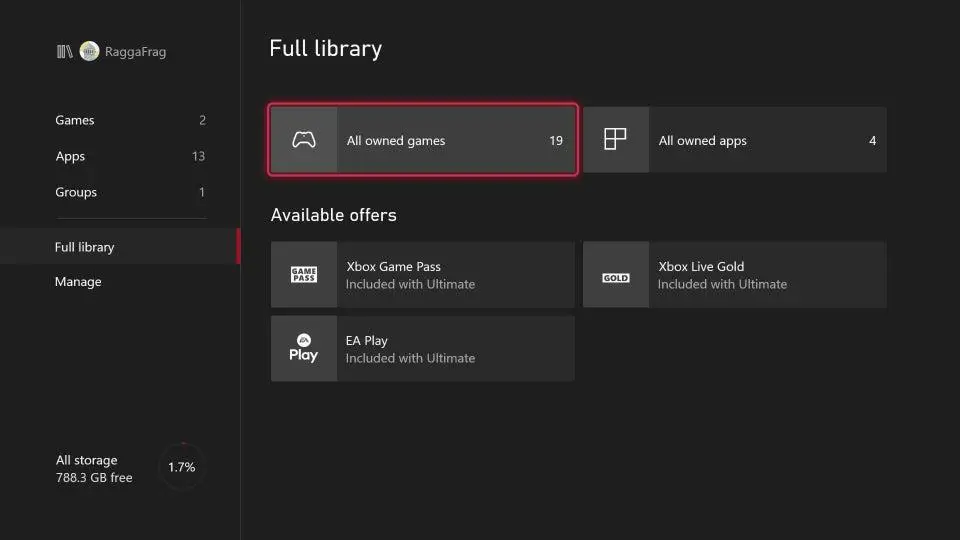
Task: Click the Gold badge icon
Action: pyautogui.click(x=615, y=278)
